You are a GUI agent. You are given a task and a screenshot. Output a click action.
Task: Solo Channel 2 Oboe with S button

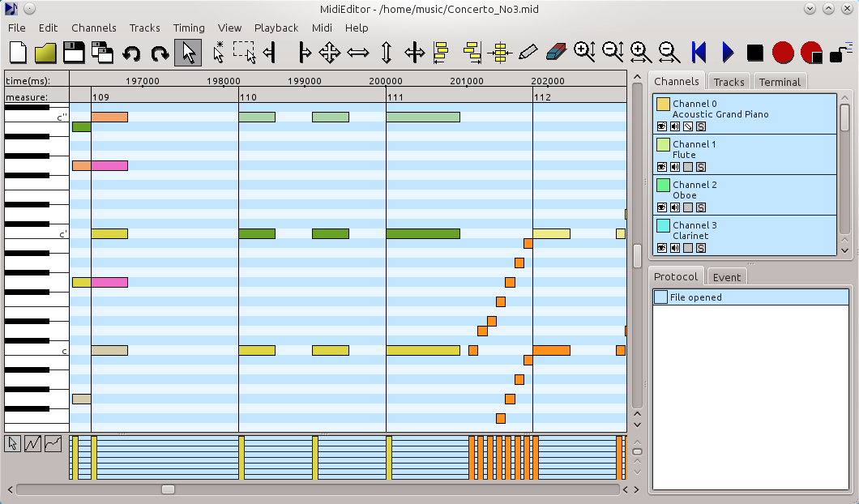pyautogui.click(x=701, y=207)
